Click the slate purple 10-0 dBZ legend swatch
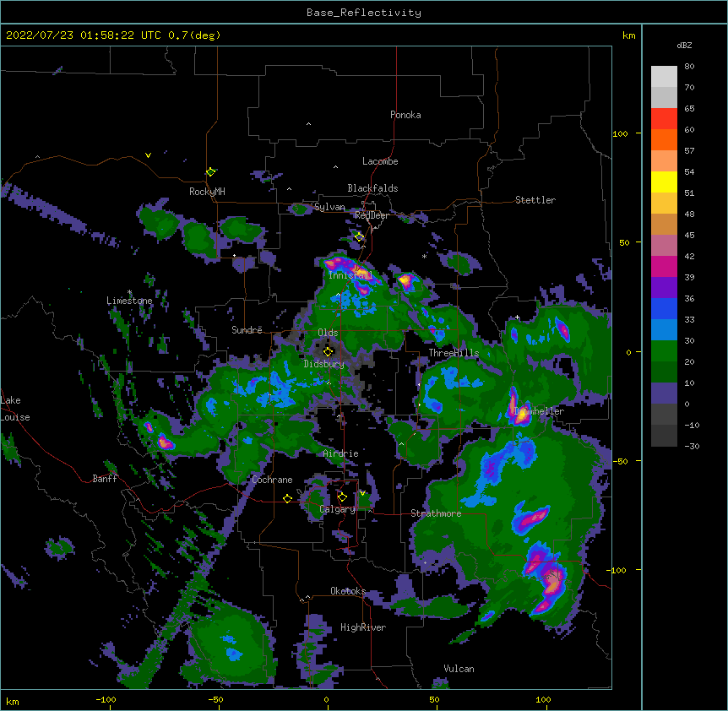728x711 pixels. click(x=664, y=393)
